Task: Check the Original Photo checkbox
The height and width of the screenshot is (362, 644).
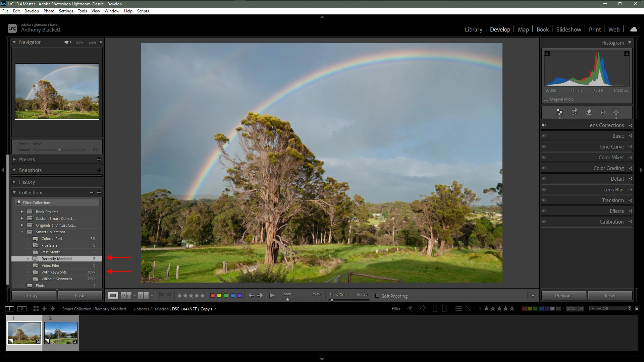Action: point(546,99)
